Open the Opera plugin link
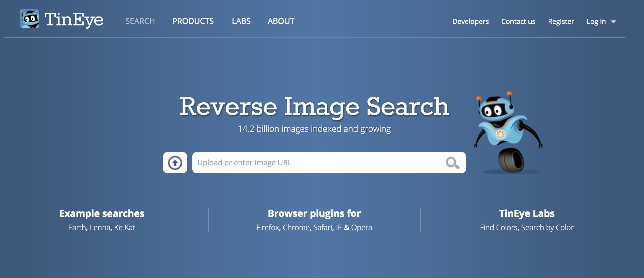644x278 pixels. 361,228
